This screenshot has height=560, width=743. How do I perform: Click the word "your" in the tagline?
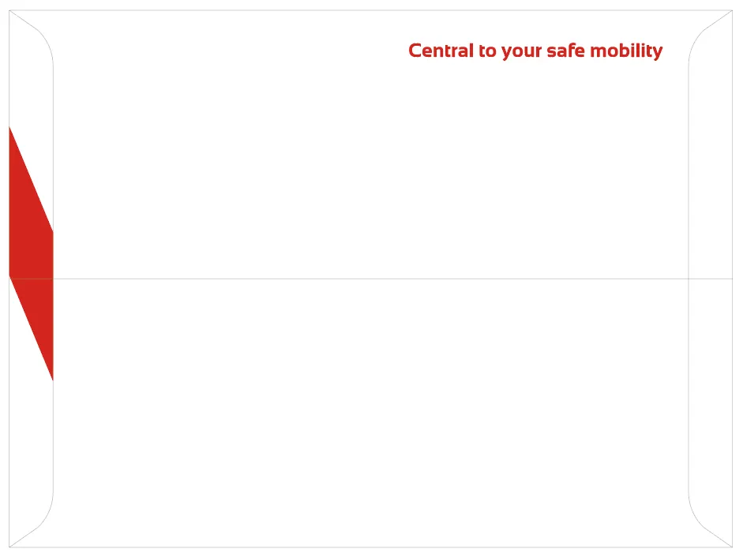520,52
